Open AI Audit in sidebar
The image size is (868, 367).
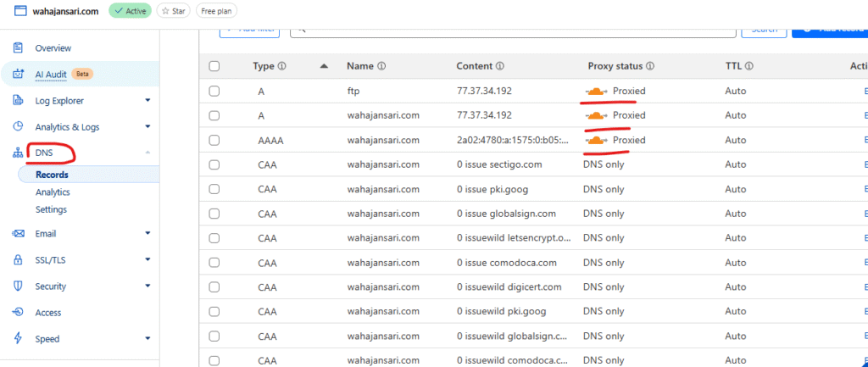tap(51, 75)
